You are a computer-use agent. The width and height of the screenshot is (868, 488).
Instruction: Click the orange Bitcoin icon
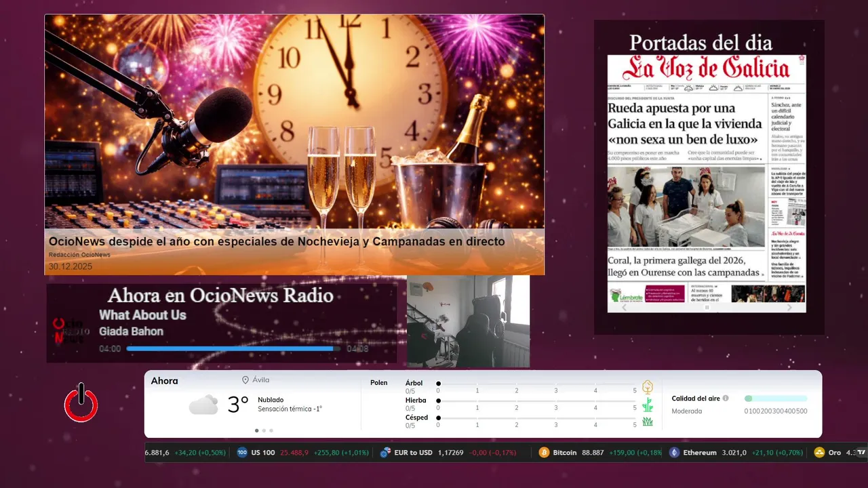544,453
